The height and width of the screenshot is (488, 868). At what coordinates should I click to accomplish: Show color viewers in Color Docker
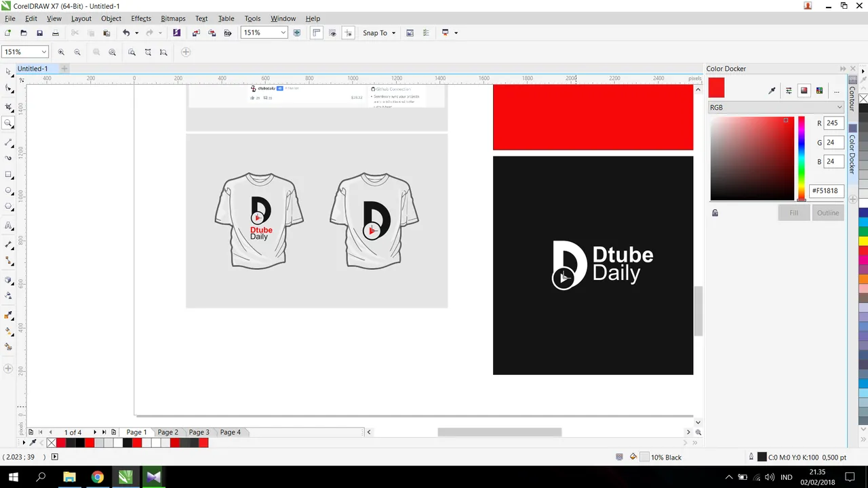[804, 90]
